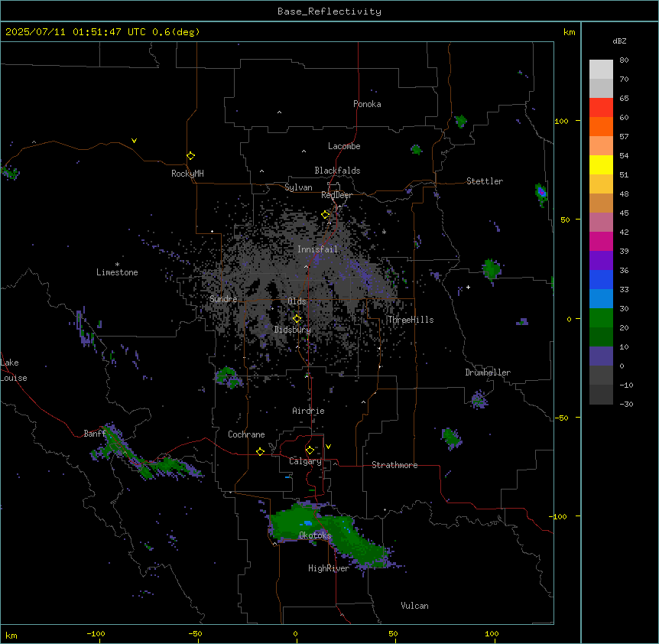Click the Olds town label
The height and width of the screenshot is (644, 659).
click(297, 301)
